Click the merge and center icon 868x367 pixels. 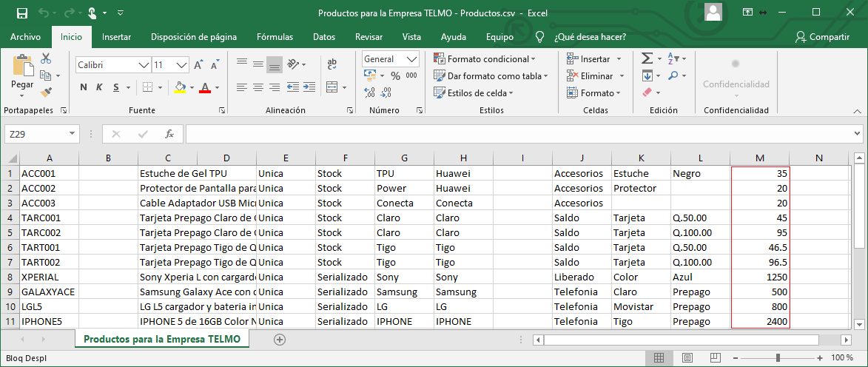tap(332, 87)
